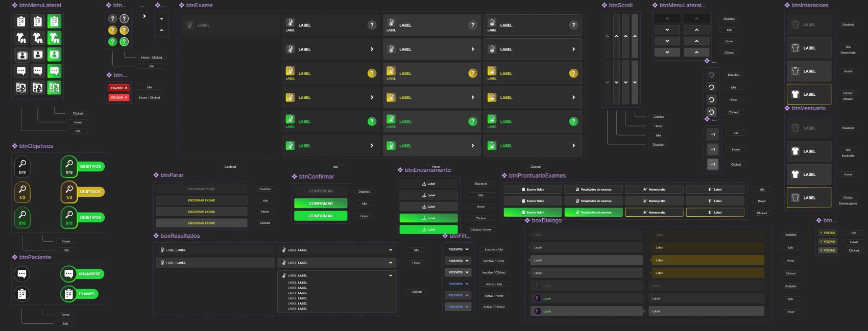This screenshot has height=331, width=868.
Task: Select green Exame físico tab in btnProntuarioExames
Action: [x=533, y=212]
